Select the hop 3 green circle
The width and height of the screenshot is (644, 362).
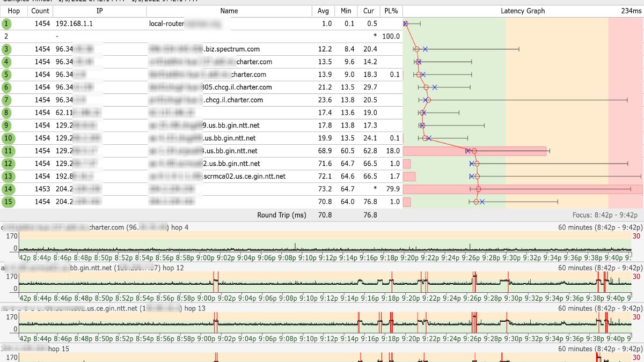click(x=6, y=49)
